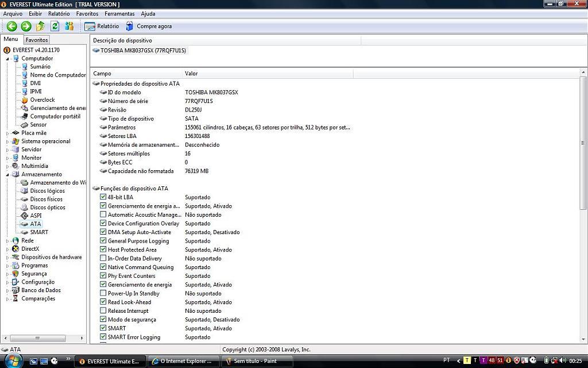Expand the Placa mãe node

[7, 133]
